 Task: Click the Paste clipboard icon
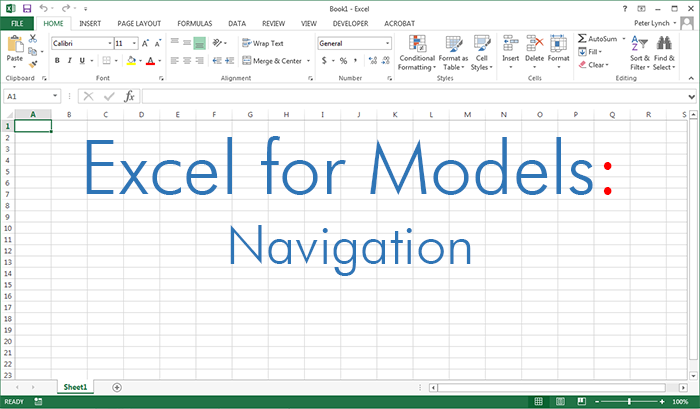(15, 44)
